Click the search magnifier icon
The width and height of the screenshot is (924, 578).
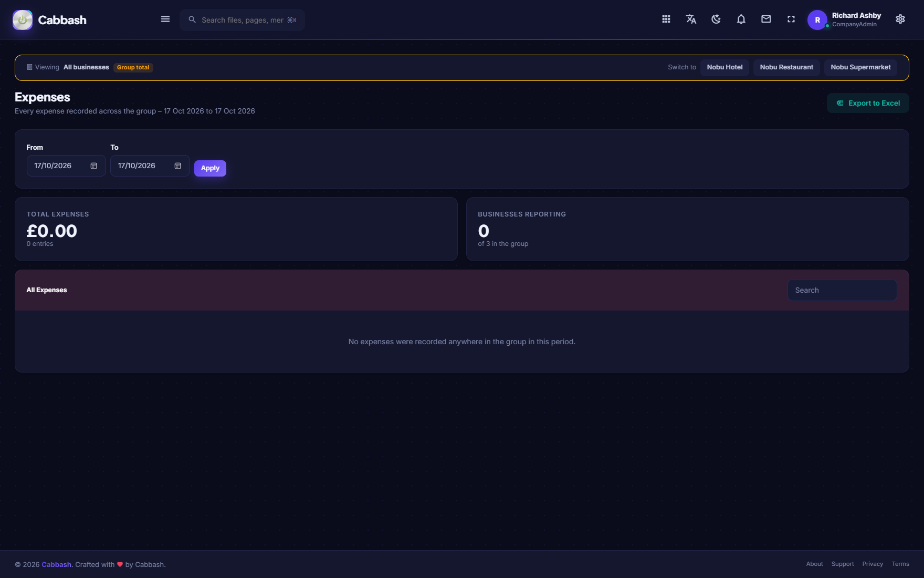(x=192, y=19)
